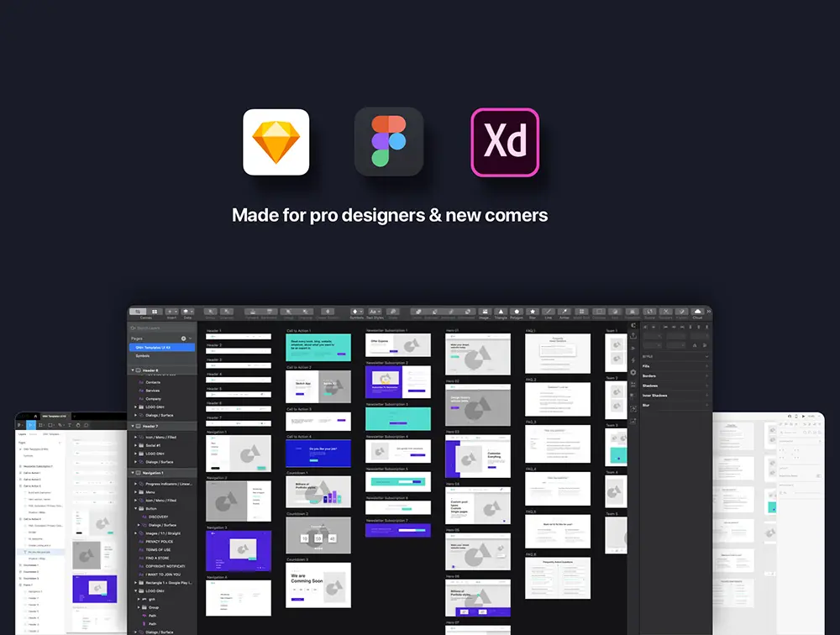Screen dimensions: 840x635
Task: Click the Sketch app icon
Action: 276,142
